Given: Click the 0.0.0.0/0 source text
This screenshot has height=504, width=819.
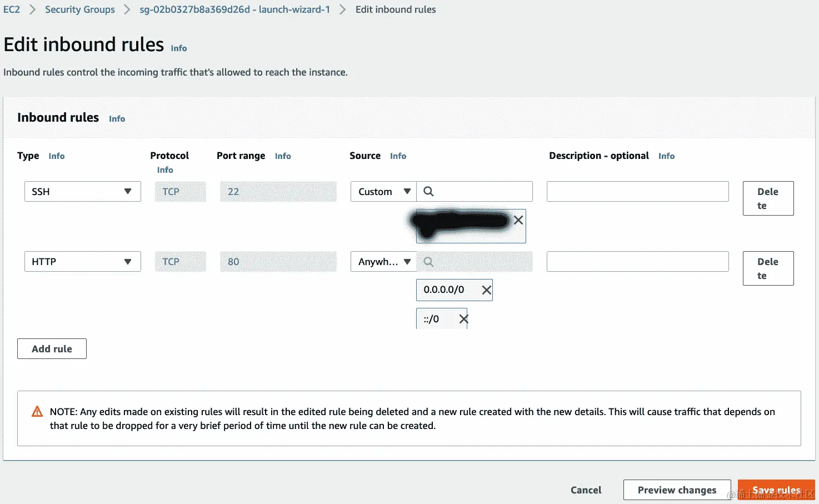Looking at the screenshot, I should point(443,290).
